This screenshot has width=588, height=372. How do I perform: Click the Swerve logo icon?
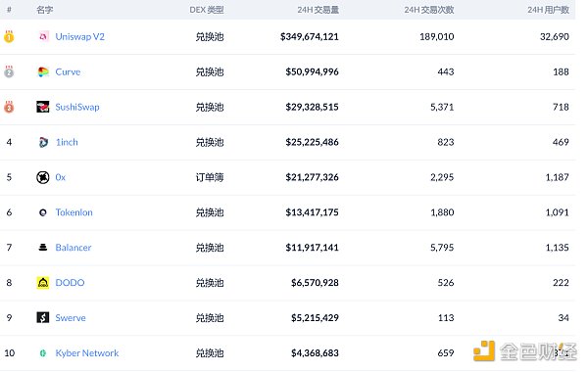(43, 318)
